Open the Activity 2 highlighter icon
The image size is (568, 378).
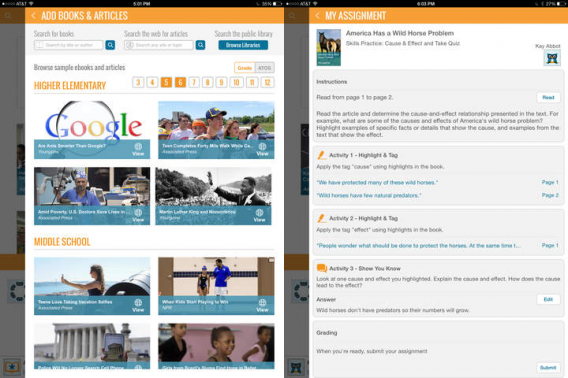click(321, 219)
